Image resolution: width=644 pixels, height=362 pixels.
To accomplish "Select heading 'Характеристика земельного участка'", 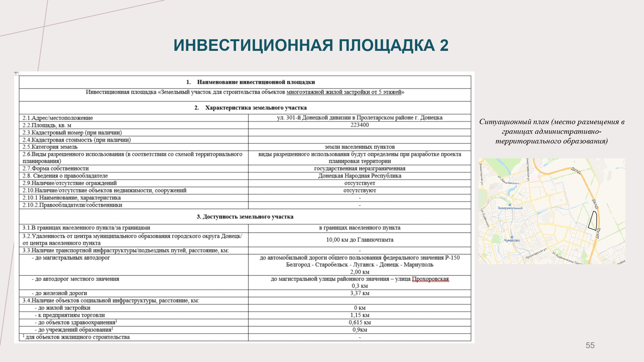I will [256, 108].
